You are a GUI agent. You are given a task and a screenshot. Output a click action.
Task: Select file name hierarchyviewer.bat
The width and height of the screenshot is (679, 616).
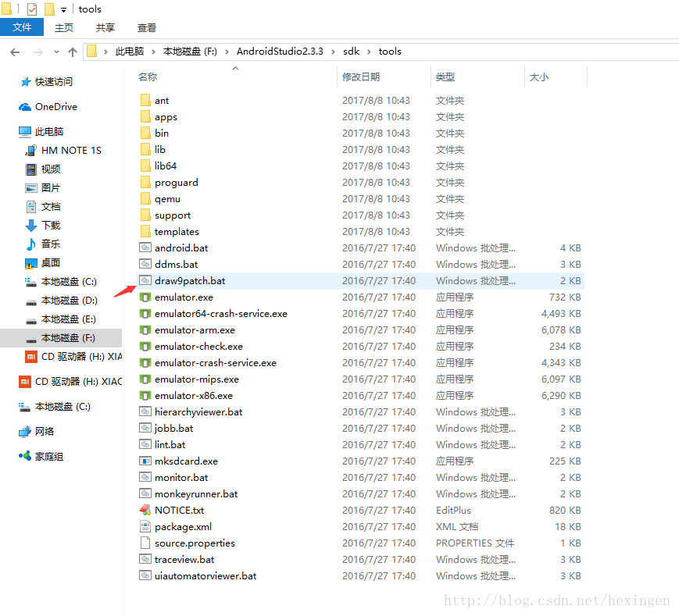coord(198,411)
